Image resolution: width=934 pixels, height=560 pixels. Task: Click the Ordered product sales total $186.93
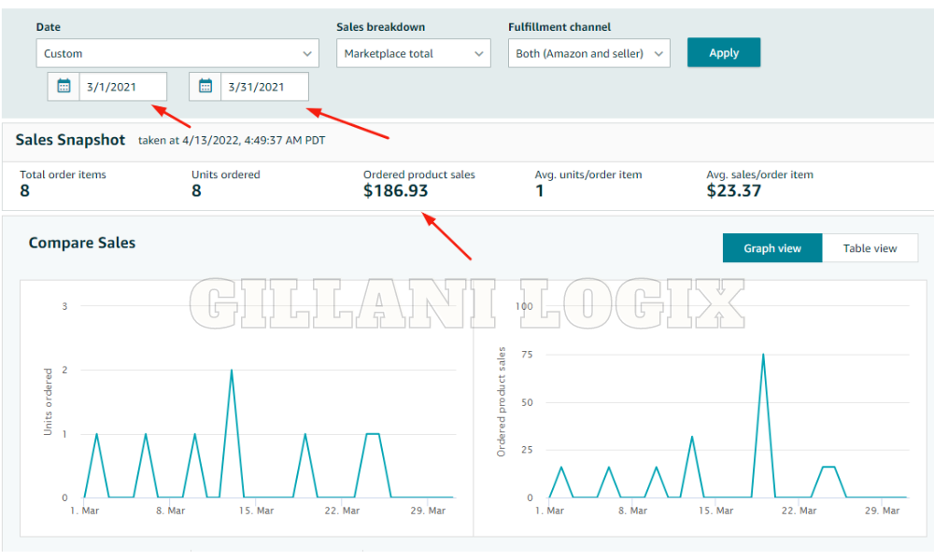393,190
